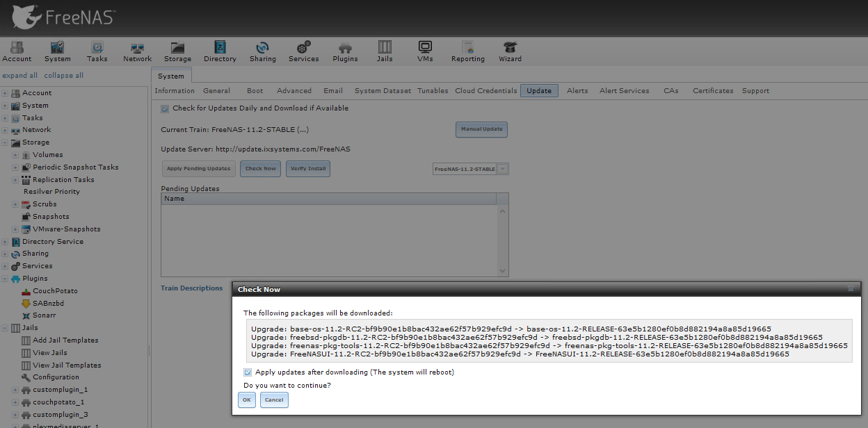Switch to the Tunables tab
This screenshot has height=428, width=868.
[433, 91]
